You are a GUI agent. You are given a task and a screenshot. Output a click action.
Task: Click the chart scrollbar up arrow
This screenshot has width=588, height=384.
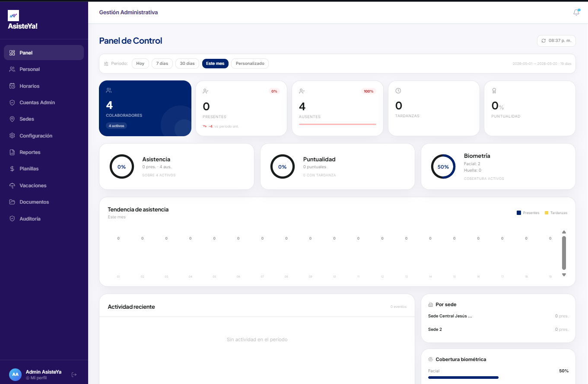[x=564, y=232]
